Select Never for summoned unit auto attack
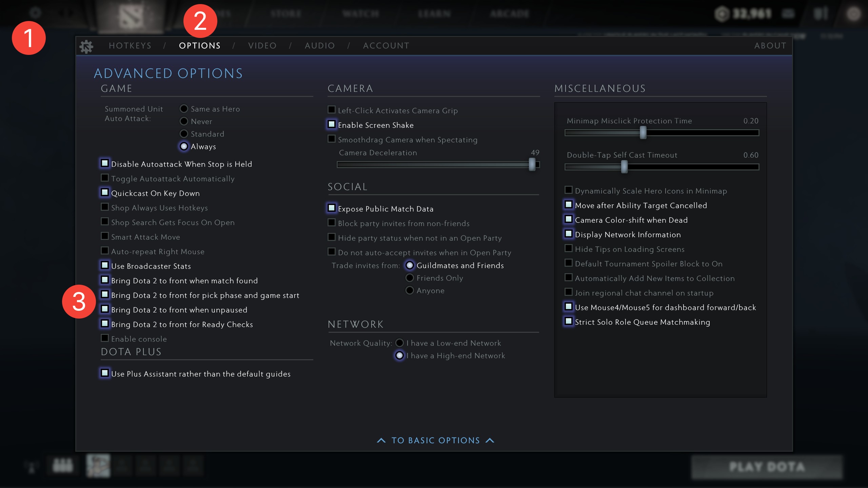 [184, 121]
